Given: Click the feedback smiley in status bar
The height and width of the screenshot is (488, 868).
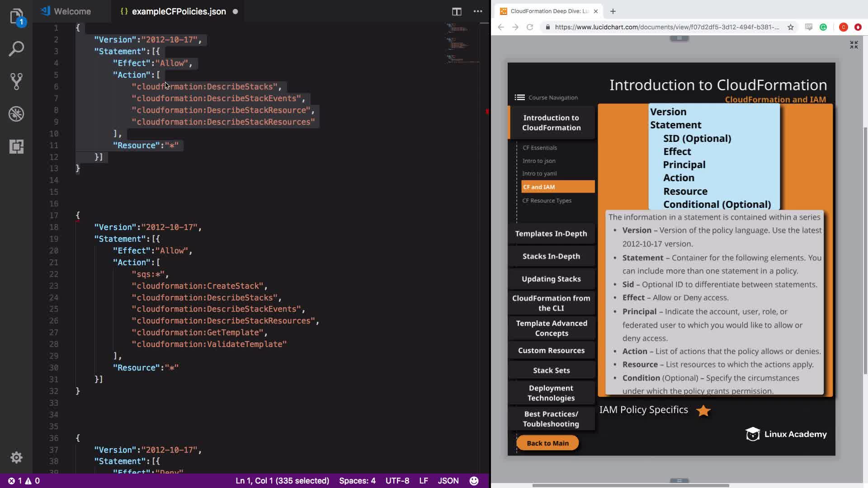Looking at the screenshot, I should coord(474,481).
